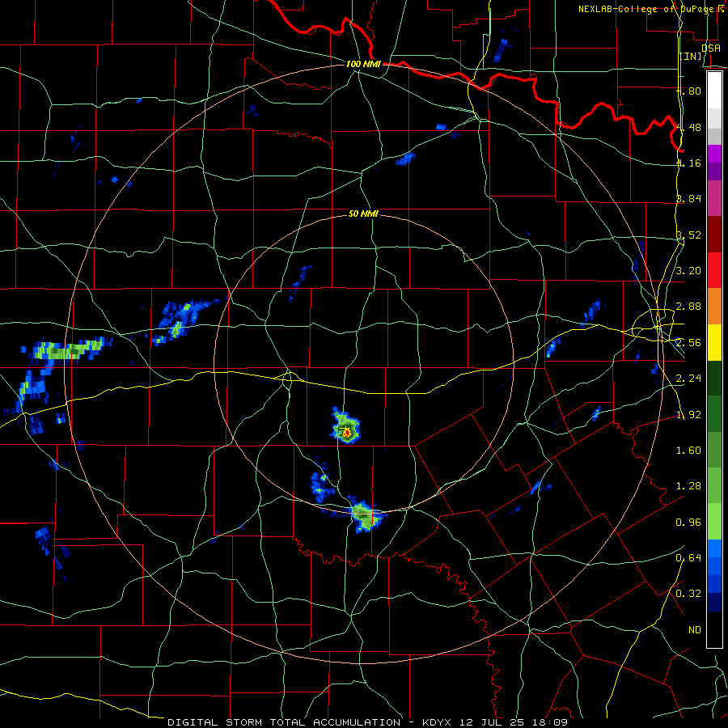Pick the navy swatch just above ND
Viewport: 728px width, 728px height.
click(x=714, y=603)
